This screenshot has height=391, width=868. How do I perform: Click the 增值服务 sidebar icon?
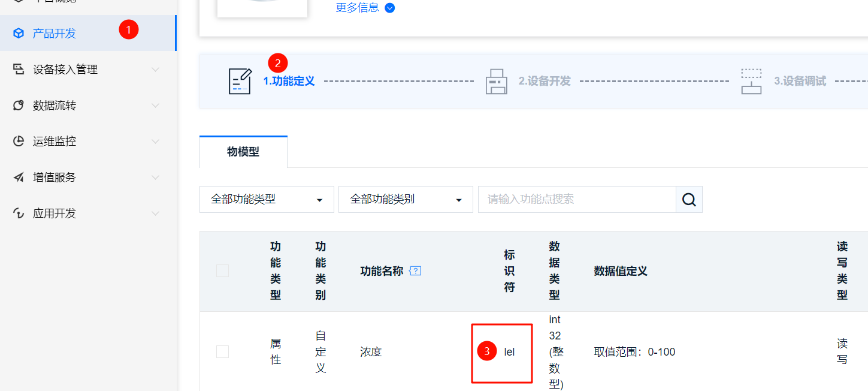coord(17,177)
